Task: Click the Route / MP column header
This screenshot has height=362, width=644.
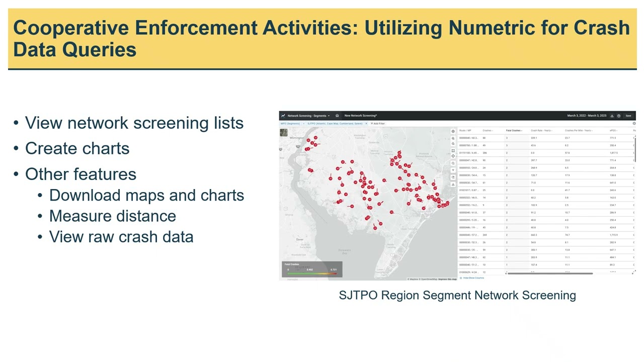Action: pos(465,131)
